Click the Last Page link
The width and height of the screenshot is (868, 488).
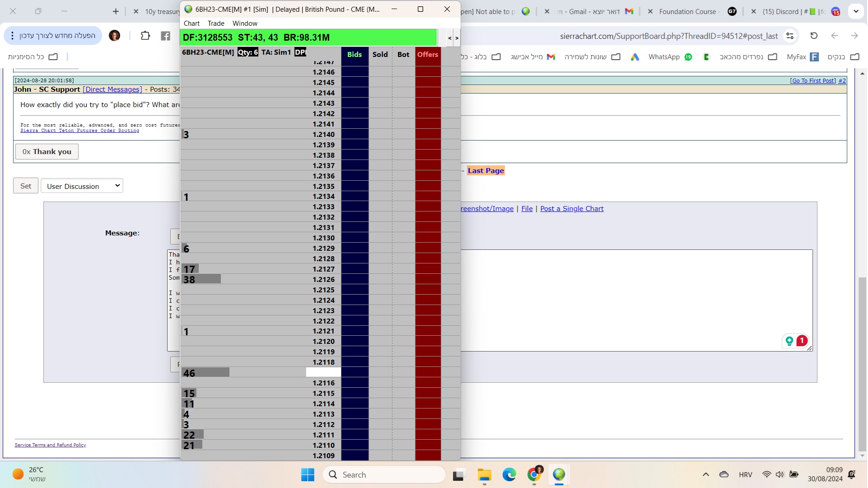485,171
